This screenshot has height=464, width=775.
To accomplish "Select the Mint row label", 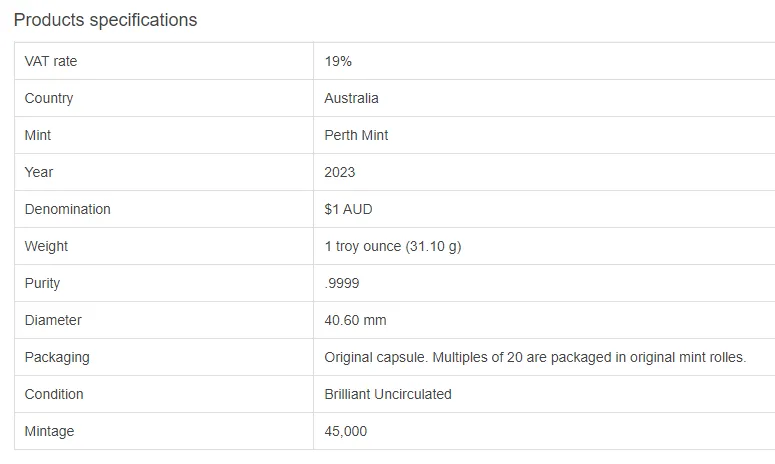I will coord(38,135).
